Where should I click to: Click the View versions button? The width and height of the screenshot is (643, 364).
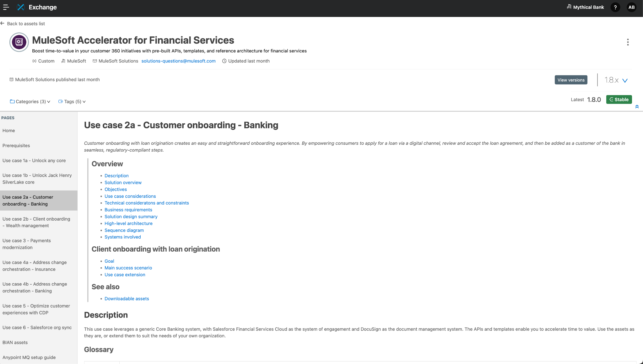click(571, 80)
